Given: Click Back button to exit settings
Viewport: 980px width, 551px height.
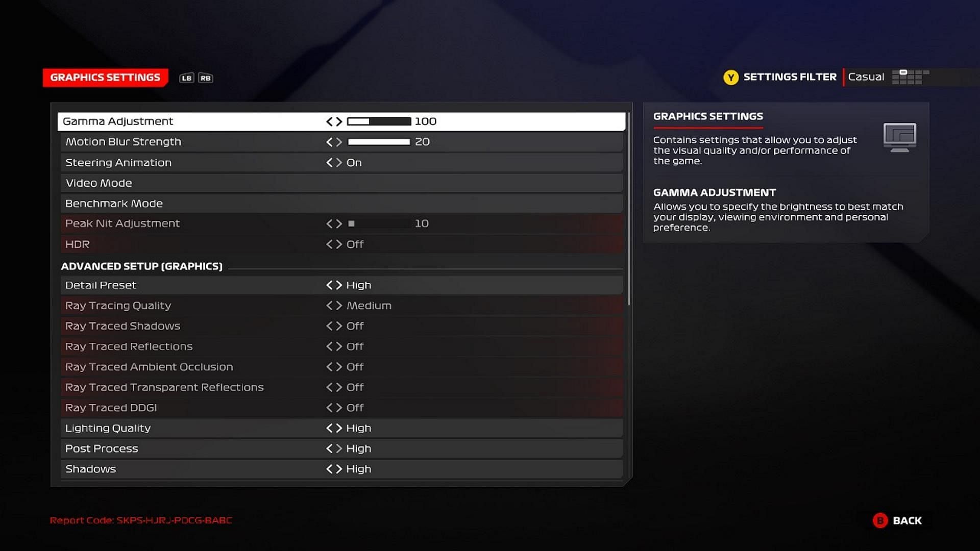Looking at the screenshot, I should coord(898,520).
